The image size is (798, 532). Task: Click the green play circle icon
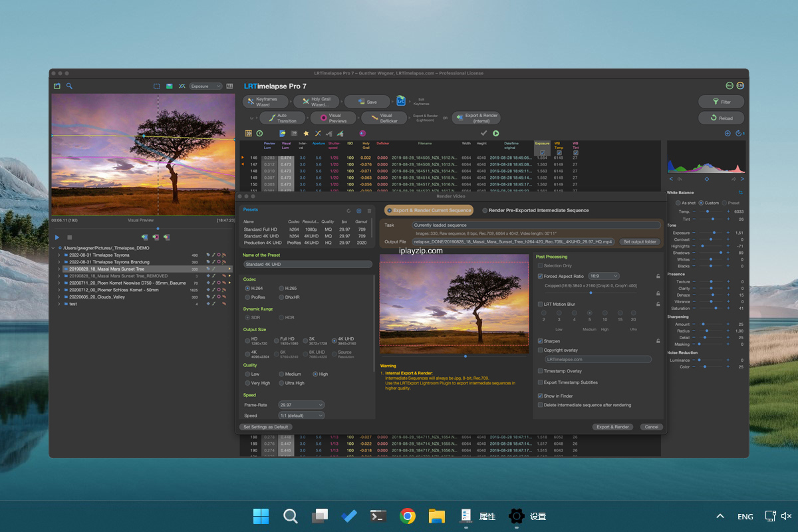pyautogui.click(x=496, y=133)
